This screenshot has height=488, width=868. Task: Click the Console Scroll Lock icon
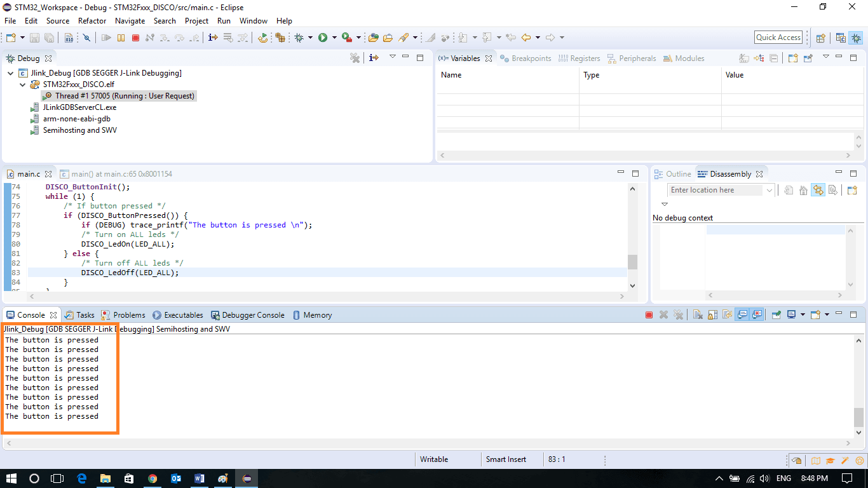[712, 315]
